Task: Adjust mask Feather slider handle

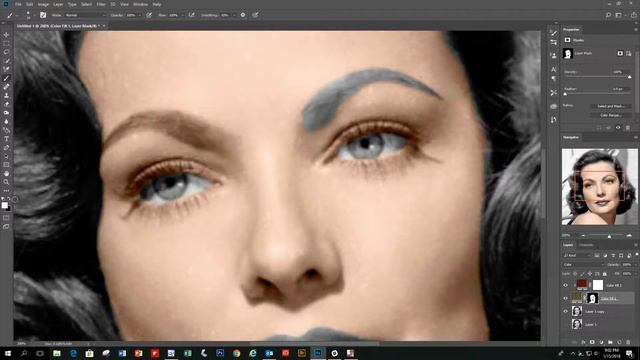Action: coord(565,94)
